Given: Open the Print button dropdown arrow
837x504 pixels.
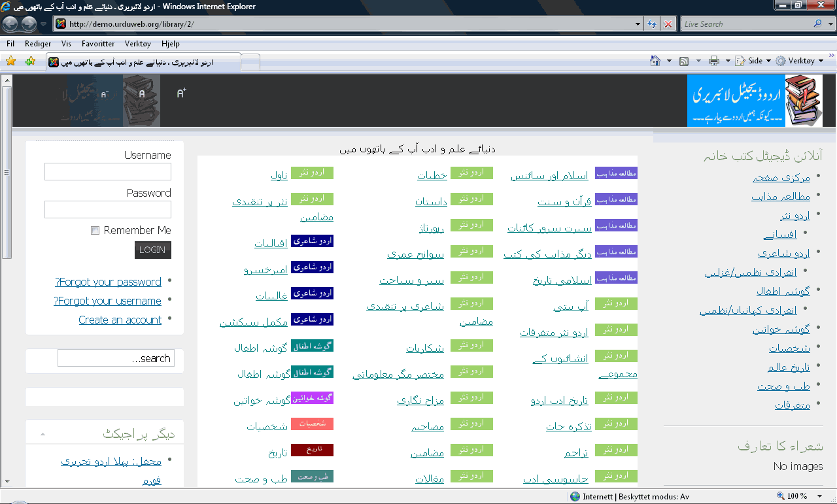Looking at the screenshot, I should coord(727,61).
